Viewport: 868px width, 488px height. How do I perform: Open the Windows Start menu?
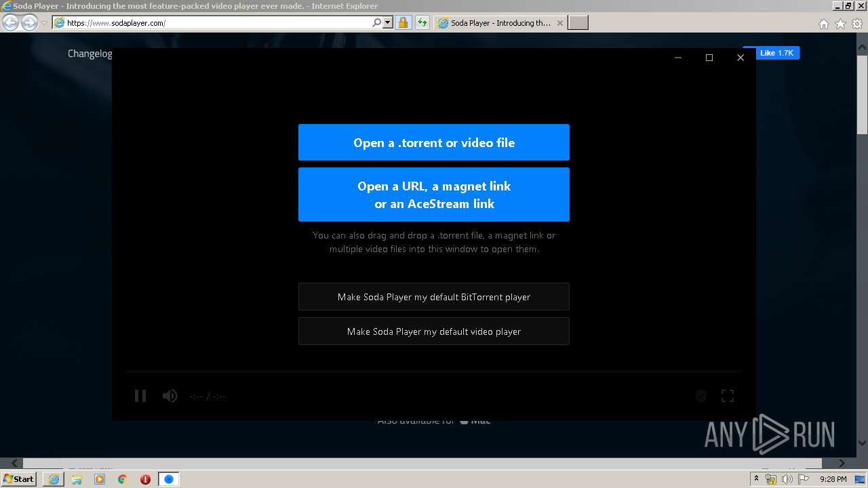[x=19, y=479]
